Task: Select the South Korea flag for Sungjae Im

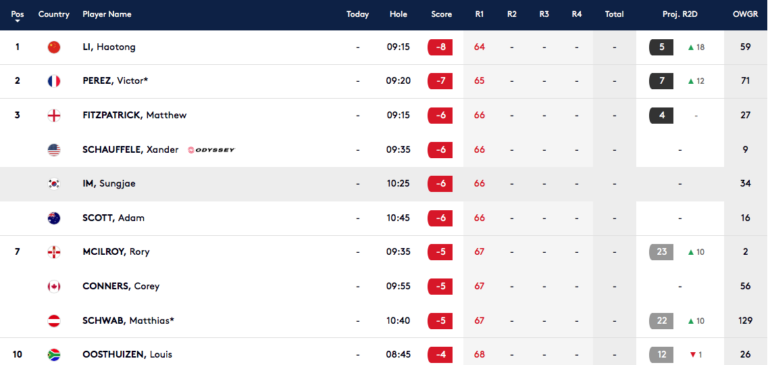Action: click(x=54, y=184)
